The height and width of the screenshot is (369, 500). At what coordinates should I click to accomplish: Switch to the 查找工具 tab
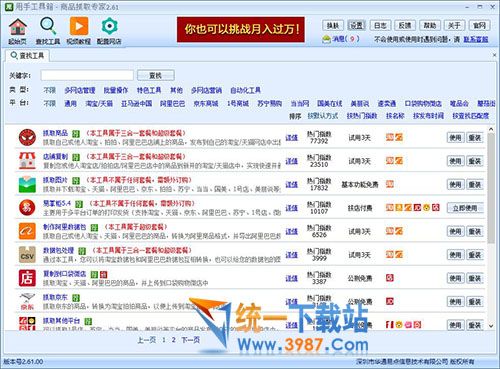pyautogui.click(x=27, y=55)
